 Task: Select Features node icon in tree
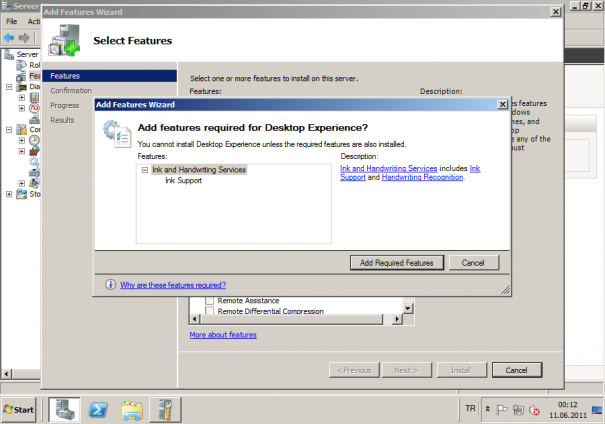point(22,76)
